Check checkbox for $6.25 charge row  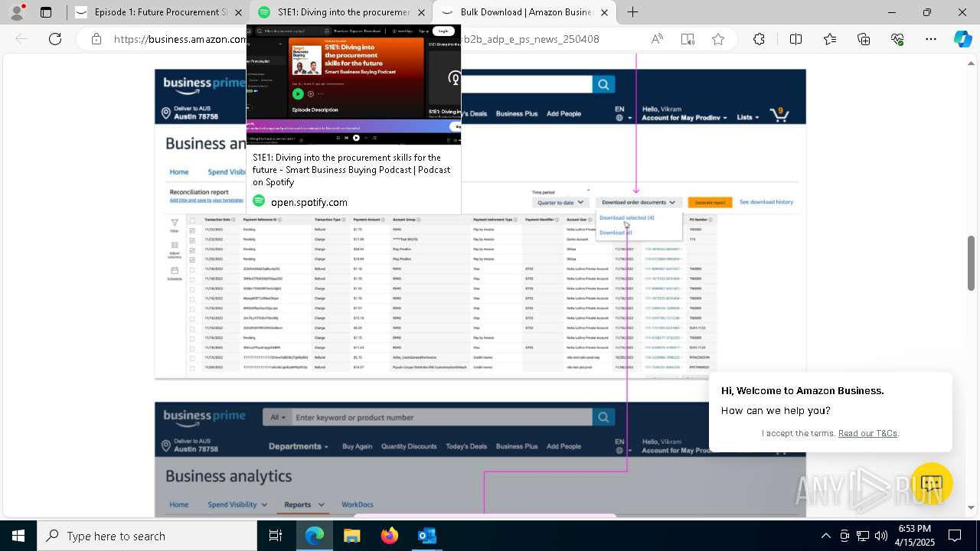click(x=192, y=328)
